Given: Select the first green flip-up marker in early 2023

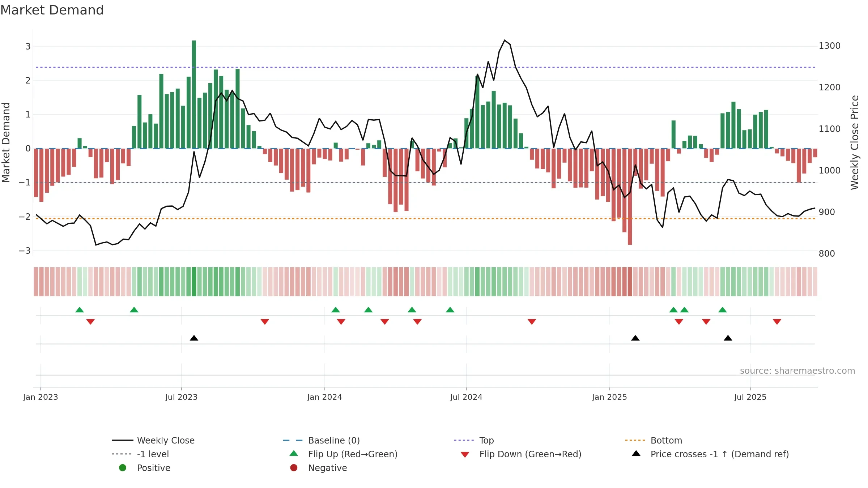Looking at the screenshot, I should pyautogui.click(x=80, y=310).
